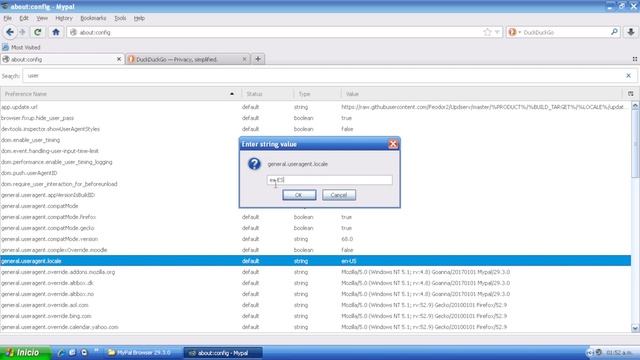Select the general.useragent.override.aol.com row
The height and width of the screenshot is (360, 640).
pos(316,305)
